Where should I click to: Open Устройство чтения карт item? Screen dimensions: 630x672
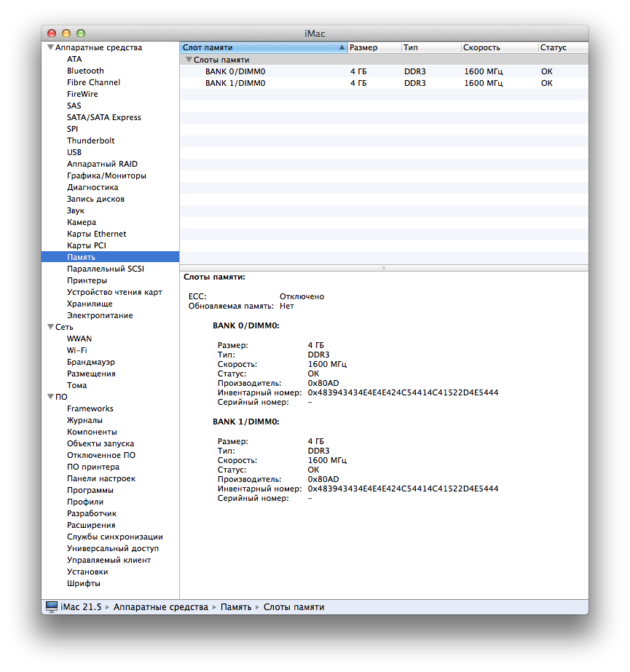pos(114,292)
